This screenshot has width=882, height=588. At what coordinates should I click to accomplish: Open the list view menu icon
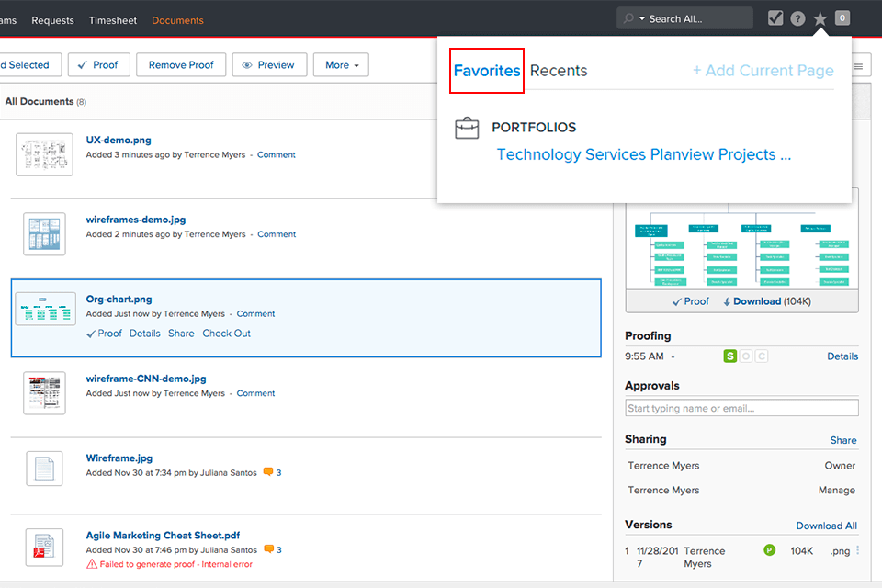coord(858,65)
